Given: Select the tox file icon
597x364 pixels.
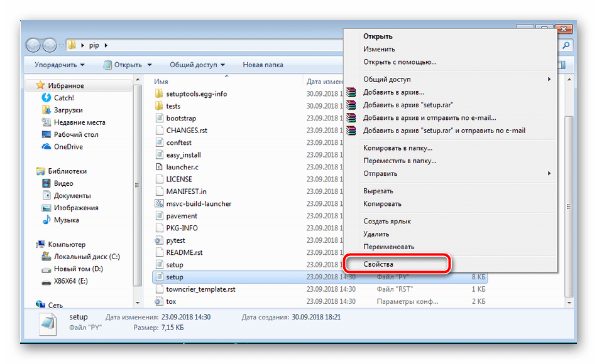Looking at the screenshot, I should tap(159, 301).
